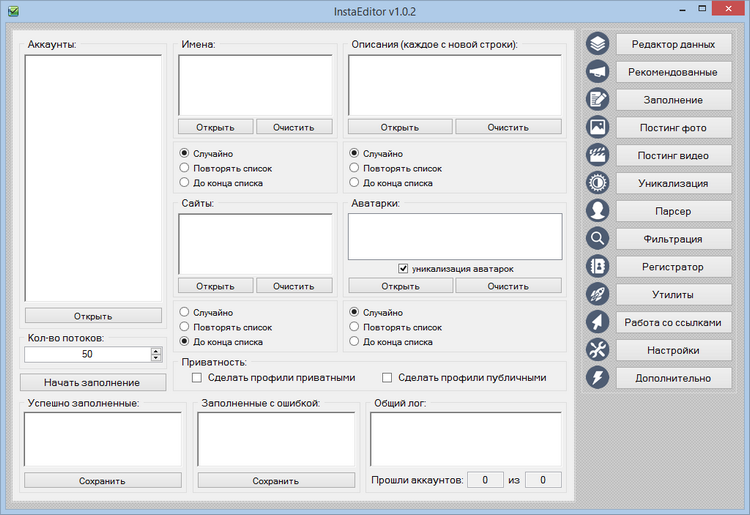Click the clapperboard icon for Постинг видео
Screen dimensions: 750x515
pos(598,156)
